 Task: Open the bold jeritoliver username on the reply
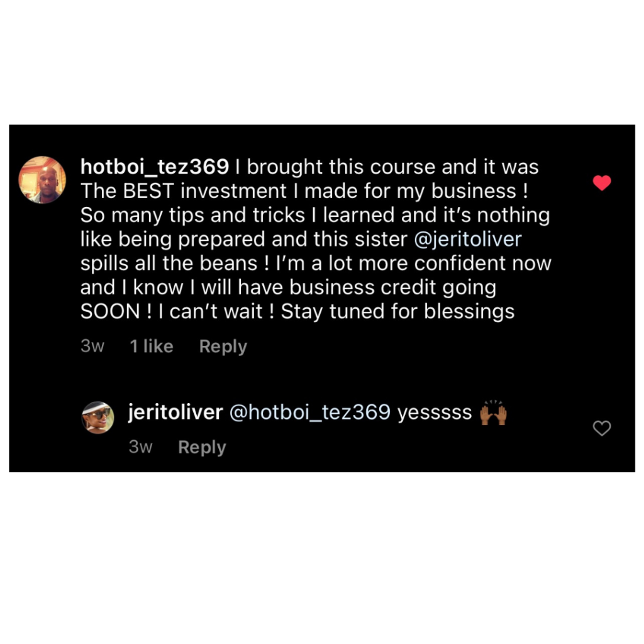pyautogui.click(x=175, y=413)
